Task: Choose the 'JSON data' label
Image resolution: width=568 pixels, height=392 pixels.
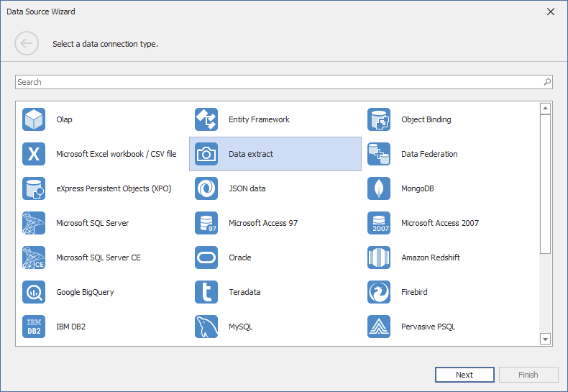Action: 247,188
